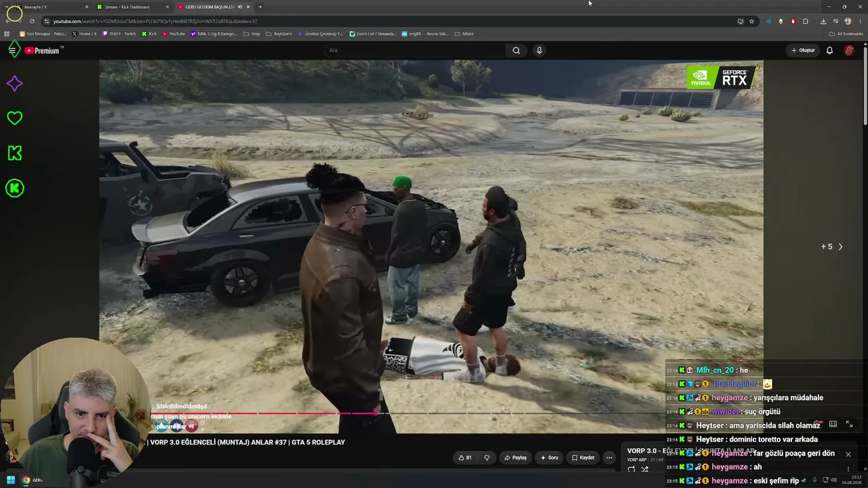
Task: Dislike the video
Action: pos(486,457)
